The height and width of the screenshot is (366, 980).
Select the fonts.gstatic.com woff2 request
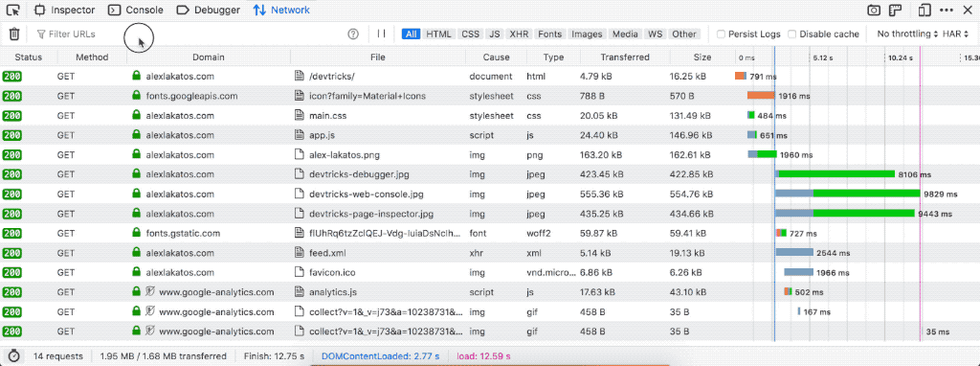[490, 233]
